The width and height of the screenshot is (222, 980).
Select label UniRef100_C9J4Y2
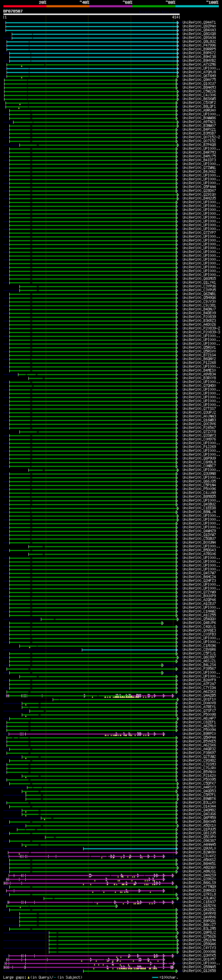click(199, 856)
